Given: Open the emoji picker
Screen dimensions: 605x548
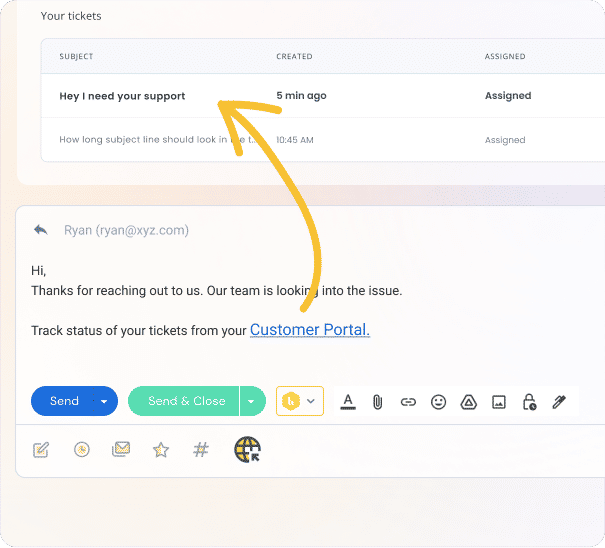Looking at the screenshot, I should [438, 402].
